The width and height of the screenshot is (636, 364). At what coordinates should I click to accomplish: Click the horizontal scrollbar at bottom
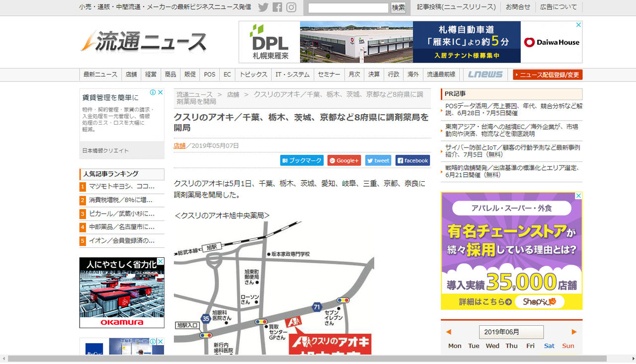coord(307,359)
